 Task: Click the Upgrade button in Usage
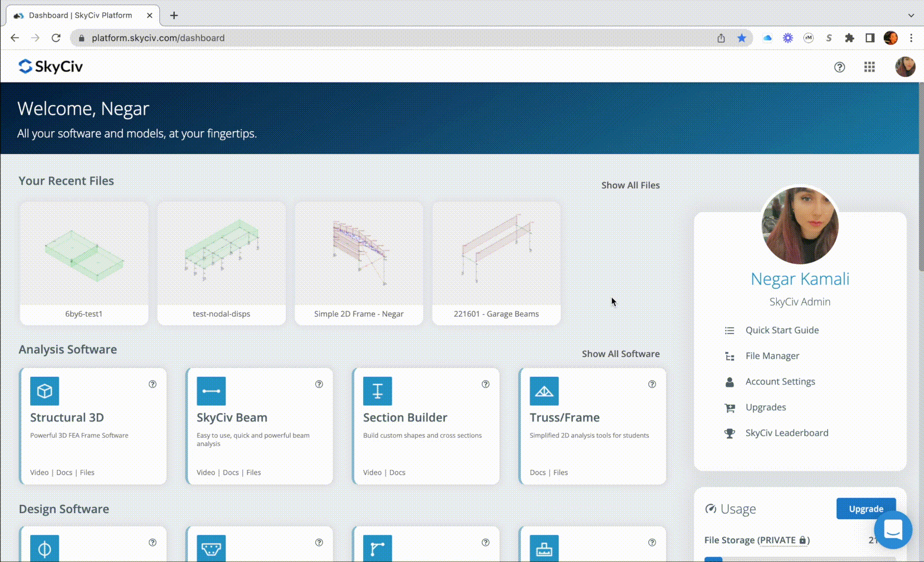866,508
